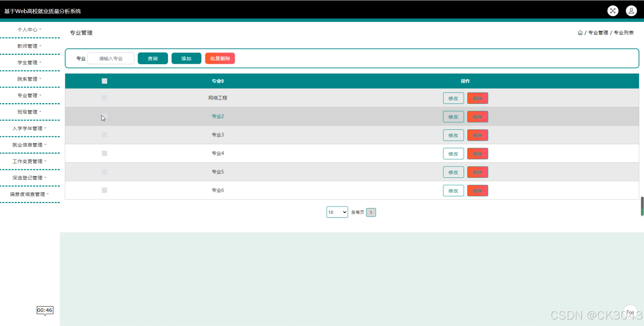Click the 专业2 cell text

click(x=218, y=116)
